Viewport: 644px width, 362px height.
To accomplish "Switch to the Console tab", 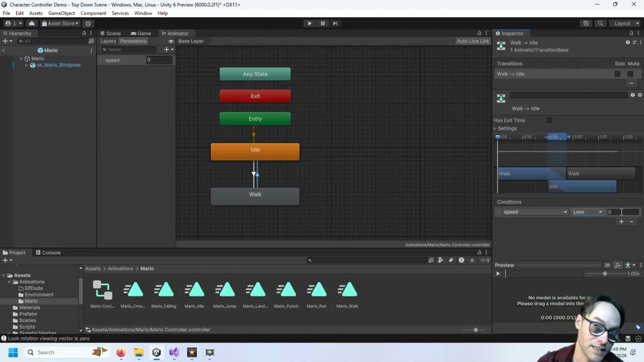I will click(x=48, y=252).
